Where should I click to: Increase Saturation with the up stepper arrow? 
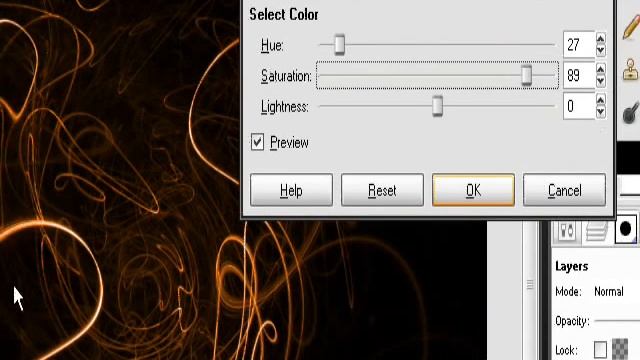pyautogui.click(x=600, y=69)
